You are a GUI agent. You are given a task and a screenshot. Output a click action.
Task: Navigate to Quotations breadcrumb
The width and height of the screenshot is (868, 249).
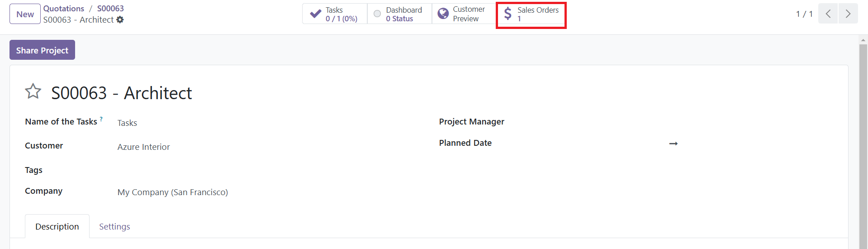(64, 9)
